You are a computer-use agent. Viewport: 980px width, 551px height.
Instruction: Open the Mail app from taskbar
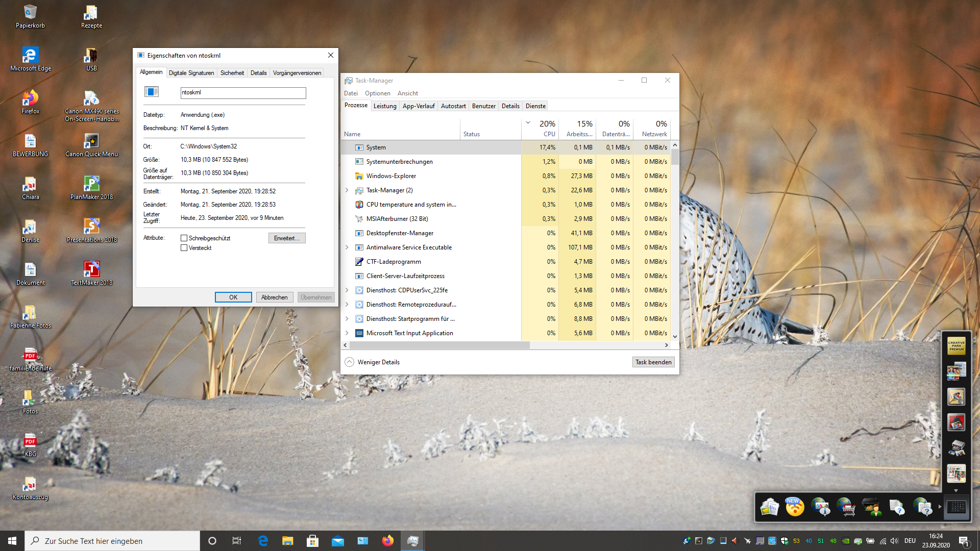pos(337,541)
